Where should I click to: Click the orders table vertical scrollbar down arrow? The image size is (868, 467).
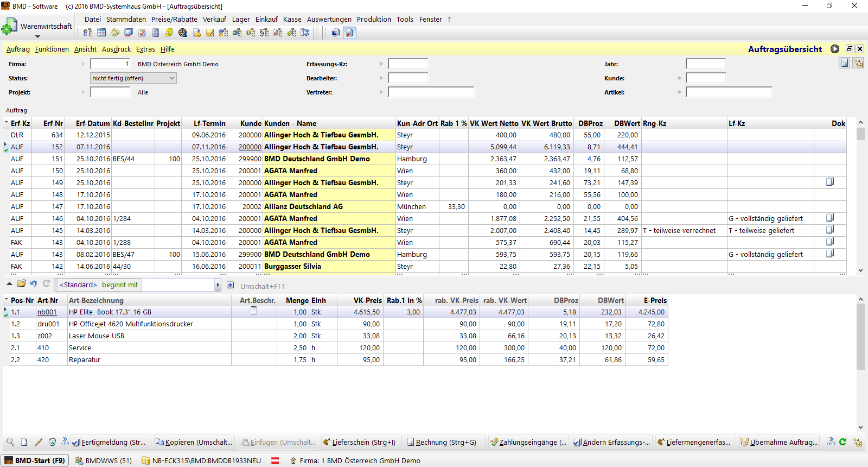(x=860, y=270)
